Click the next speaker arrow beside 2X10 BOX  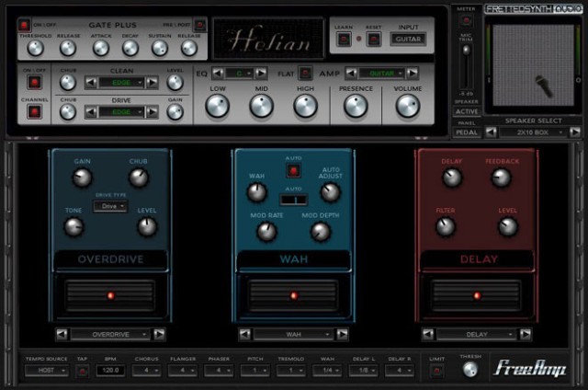point(574,132)
